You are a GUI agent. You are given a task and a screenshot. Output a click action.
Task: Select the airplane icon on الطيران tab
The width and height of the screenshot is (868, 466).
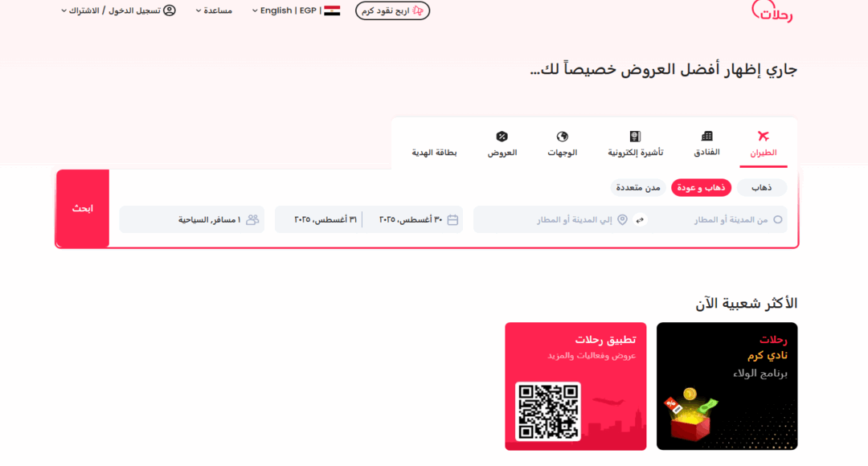764,135
